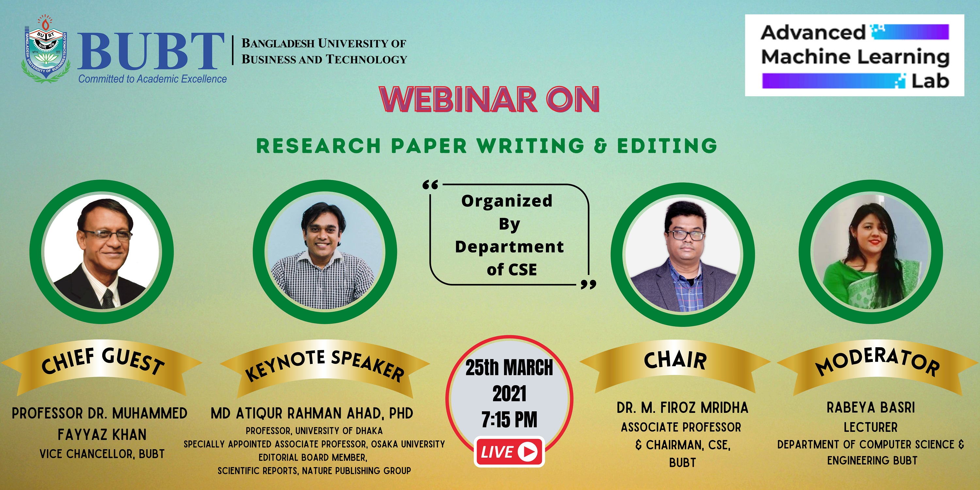
Task: Click the 'ASSOCIATE PROFESSOR' line under the Chair
Action: [x=681, y=427]
